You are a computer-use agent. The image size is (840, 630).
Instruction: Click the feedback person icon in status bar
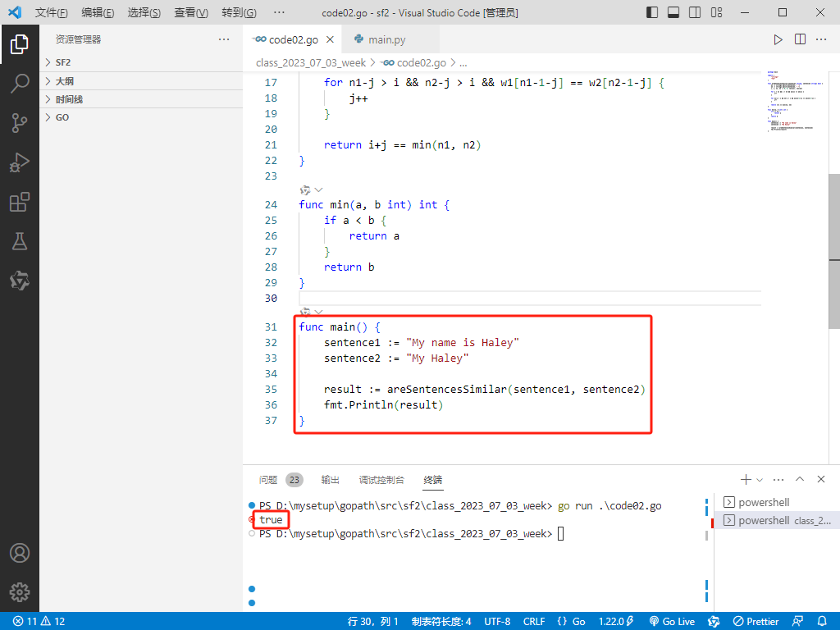tap(797, 621)
